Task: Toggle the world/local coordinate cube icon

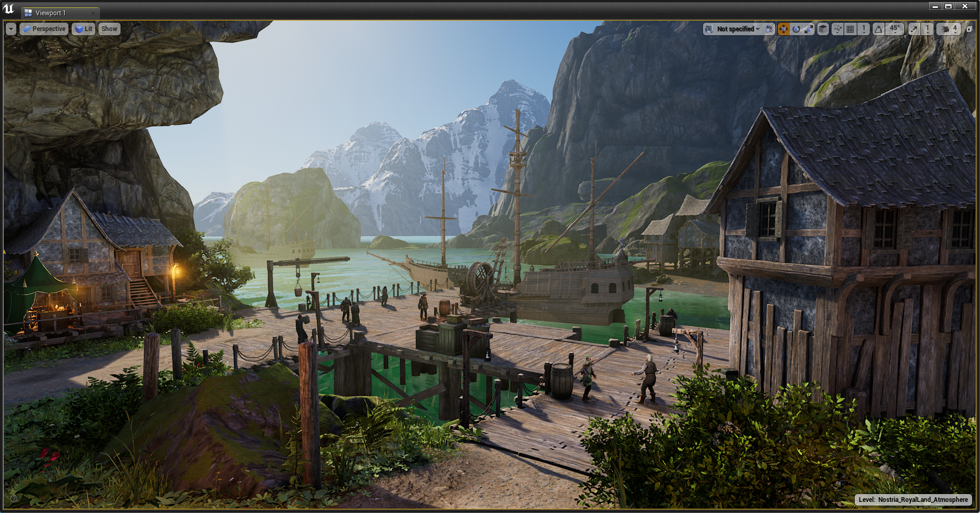Action: coord(823,29)
